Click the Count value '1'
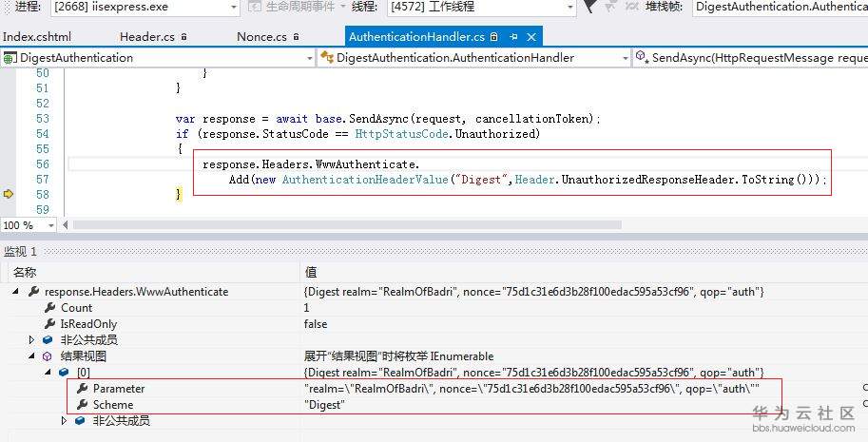Image resolution: width=868 pixels, height=442 pixels. [x=306, y=308]
